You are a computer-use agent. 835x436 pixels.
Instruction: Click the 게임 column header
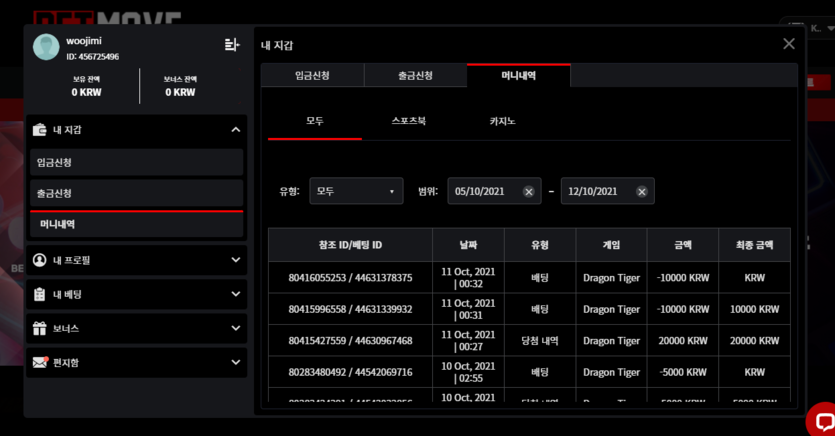pyautogui.click(x=611, y=245)
